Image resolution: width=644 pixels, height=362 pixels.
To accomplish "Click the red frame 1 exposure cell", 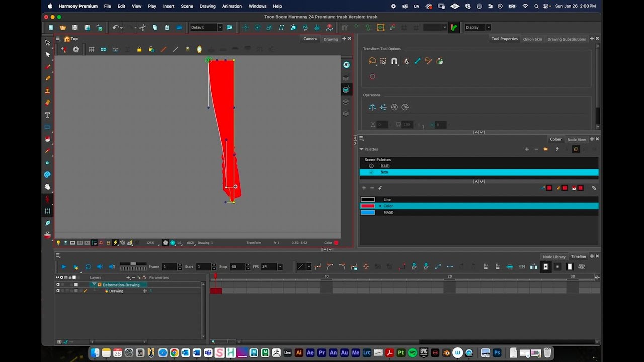I will coord(216,291).
